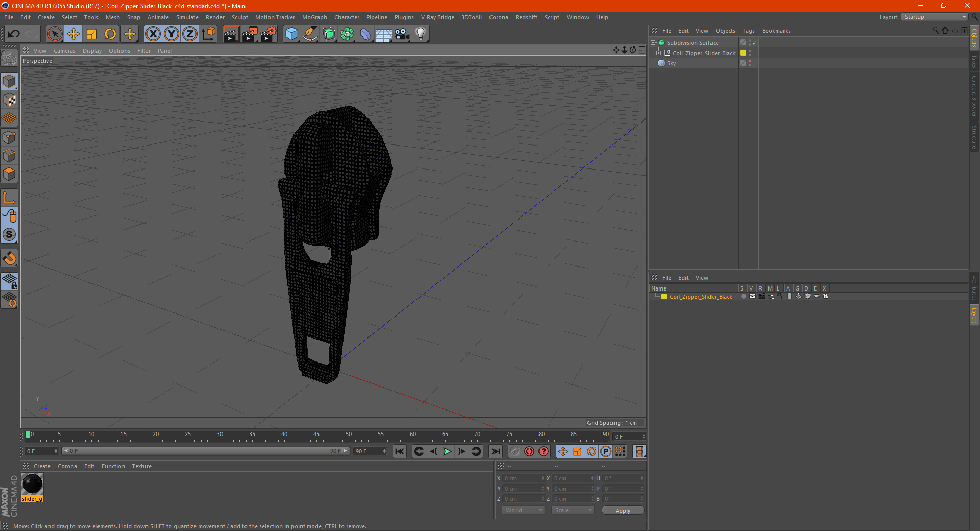Toggle Parameter keyframe recording icon
This screenshot has height=531, width=980.
[606, 451]
